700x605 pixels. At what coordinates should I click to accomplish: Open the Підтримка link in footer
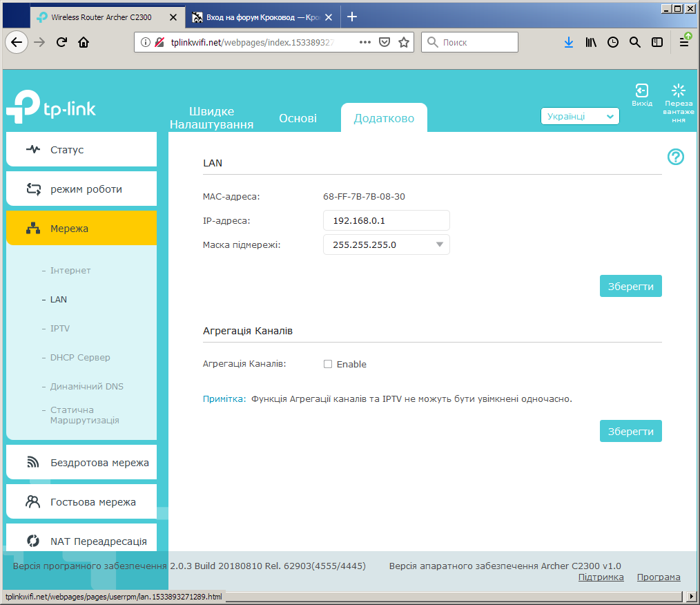pos(601,577)
